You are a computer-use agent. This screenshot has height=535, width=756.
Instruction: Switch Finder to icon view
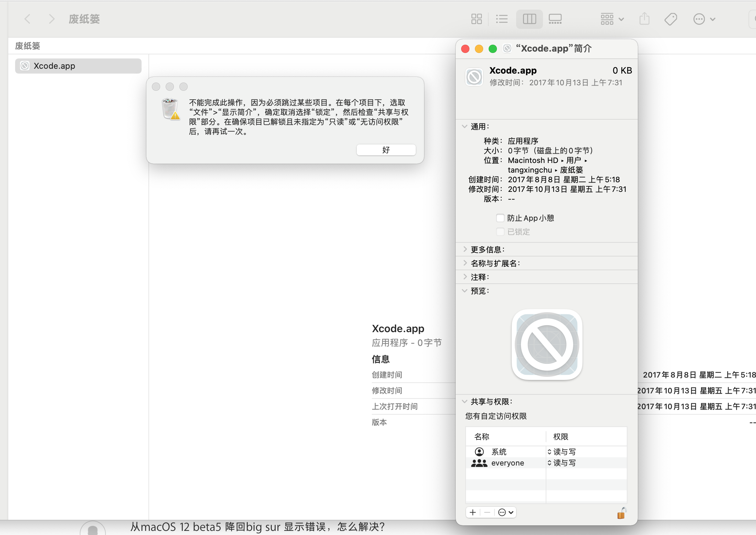tap(476, 19)
